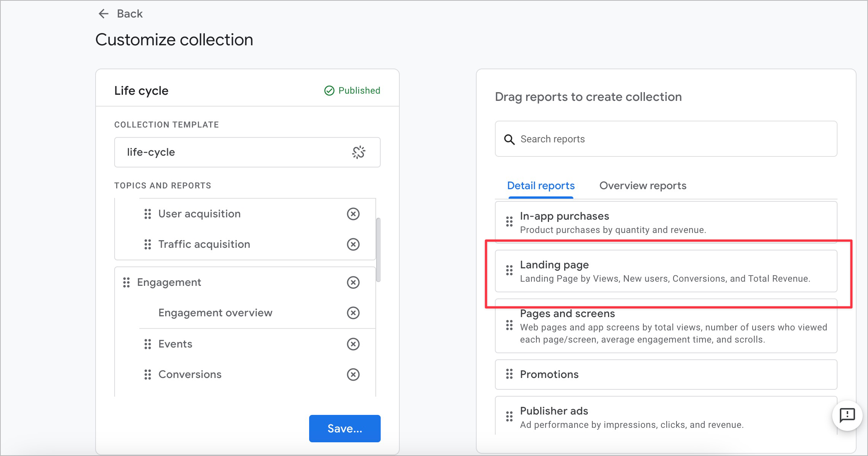Click the collection template settings icon
The width and height of the screenshot is (868, 456).
coord(358,152)
